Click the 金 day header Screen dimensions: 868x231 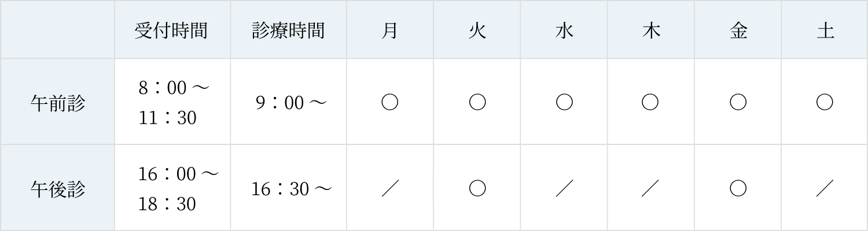tap(738, 31)
